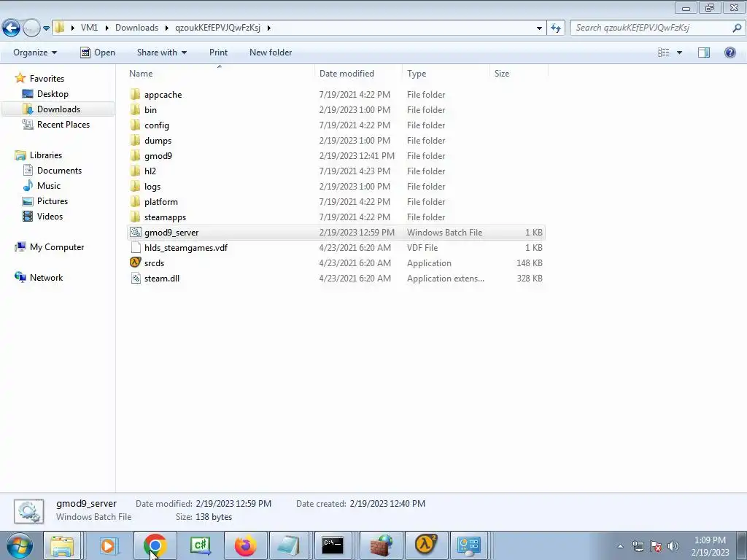The width and height of the screenshot is (747, 560).
Task: Go back using the Back arrow button
Action: (x=11, y=28)
